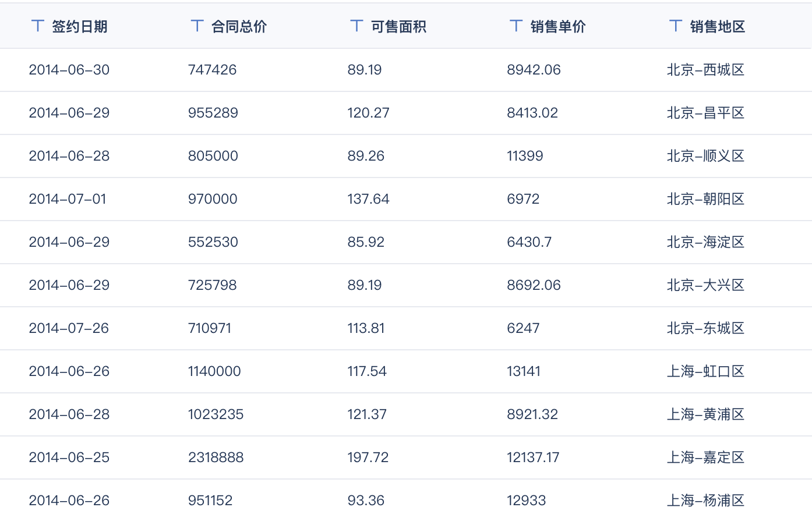Click the text-type icon beside 销售单价
Screen dimensions: 812x518
(516, 26)
